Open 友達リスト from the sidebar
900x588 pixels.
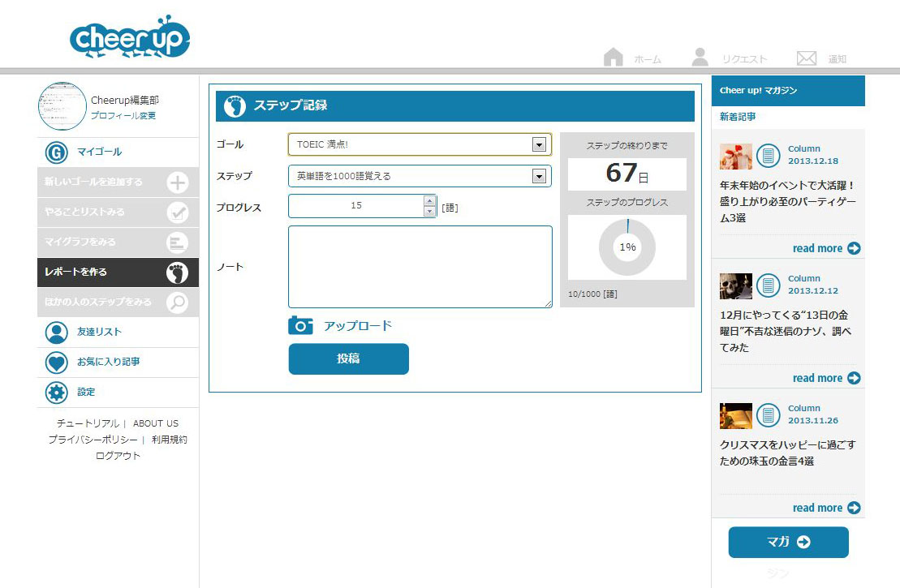[x=56, y=332]
